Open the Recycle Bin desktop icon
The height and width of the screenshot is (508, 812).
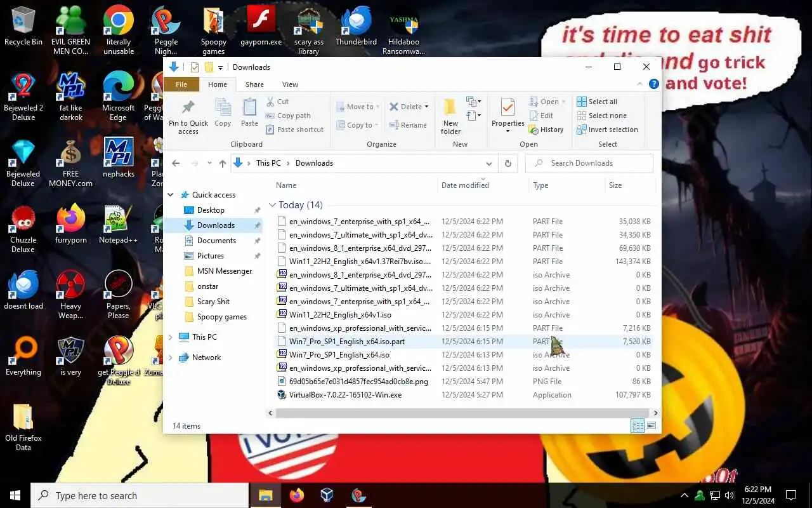point(23,27)
